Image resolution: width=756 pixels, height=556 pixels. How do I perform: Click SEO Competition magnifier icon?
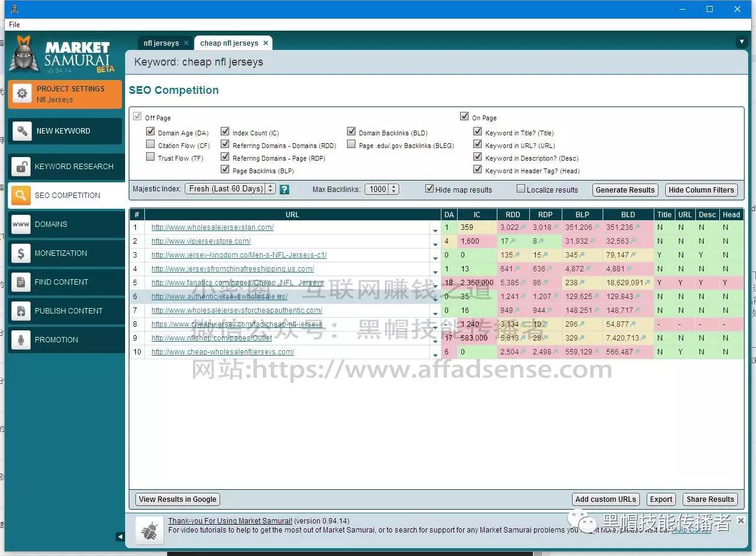(21, 196)
